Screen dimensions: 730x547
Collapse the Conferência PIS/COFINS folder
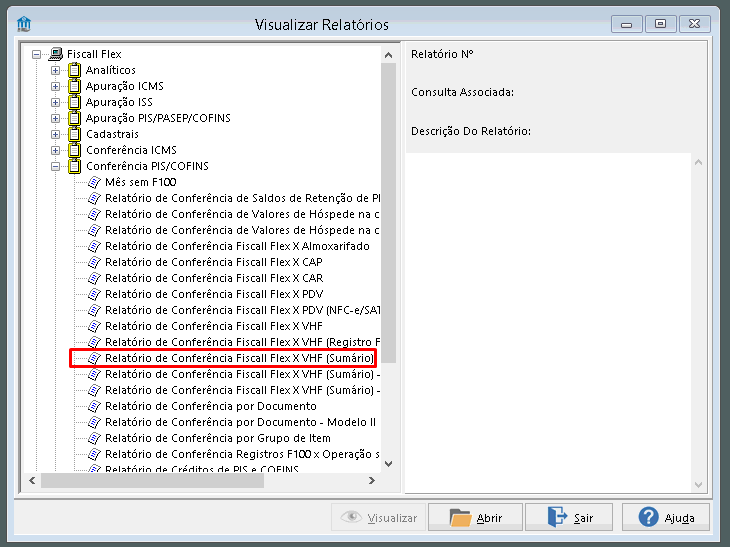coord(55,166)
